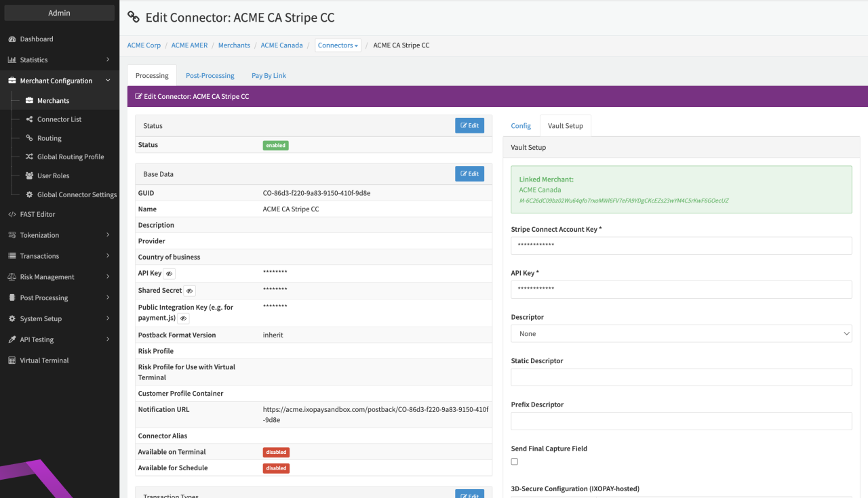Switch to the Post-Processing tab

pyautogui.click(x=210, y=76)
